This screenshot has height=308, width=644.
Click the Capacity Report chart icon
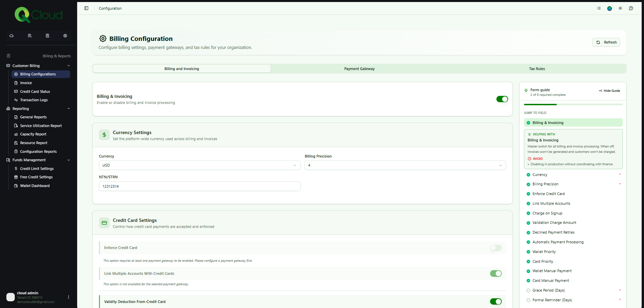pyautogui.click(x=16, y=134)
